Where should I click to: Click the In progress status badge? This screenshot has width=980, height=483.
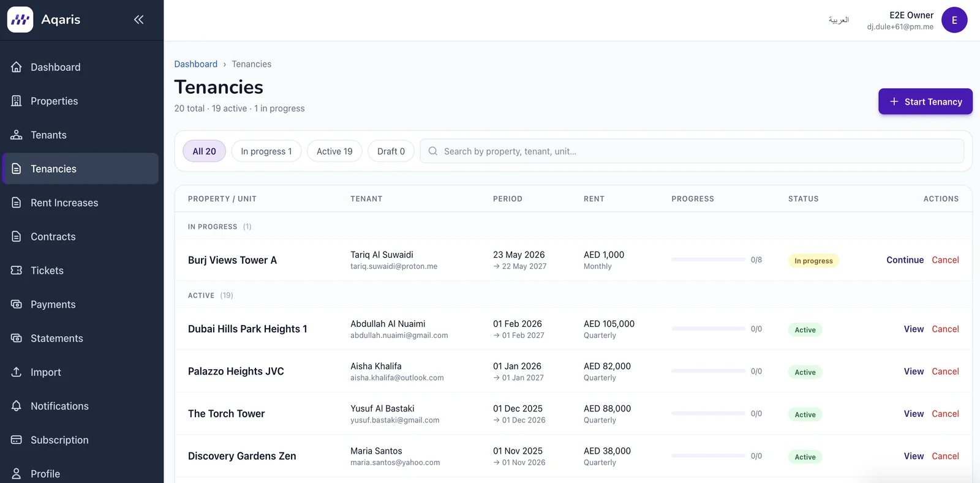(x=813, y=261)
